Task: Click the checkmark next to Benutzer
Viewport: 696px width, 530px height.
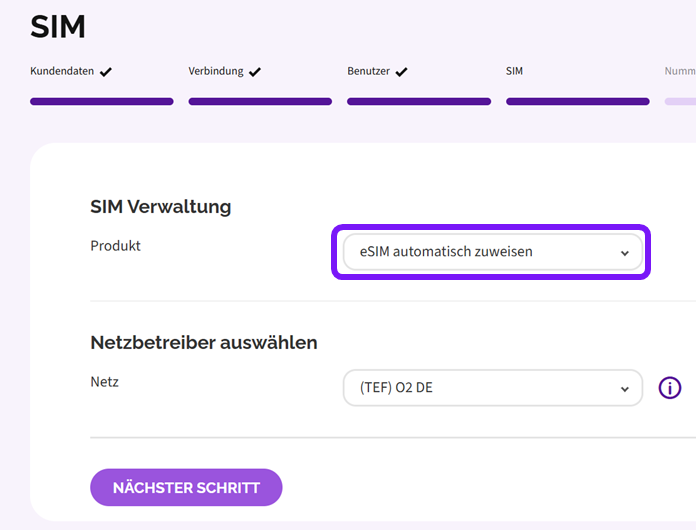Action: coord(400,72)
